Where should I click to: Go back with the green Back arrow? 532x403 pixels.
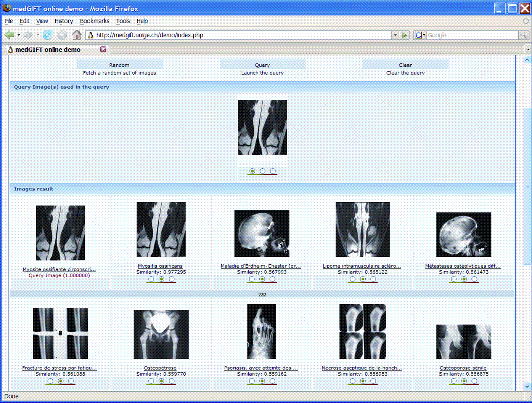(9, 35)
